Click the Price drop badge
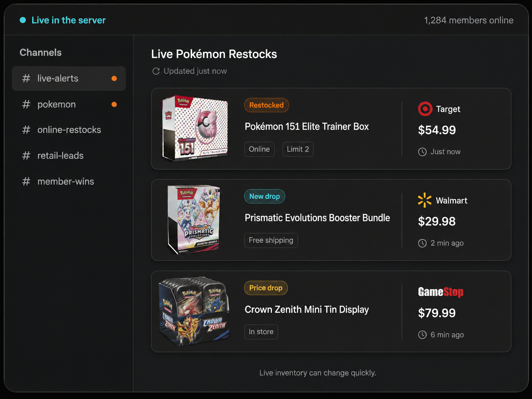This screenshot has width=532, height=399. coord(266,288)
